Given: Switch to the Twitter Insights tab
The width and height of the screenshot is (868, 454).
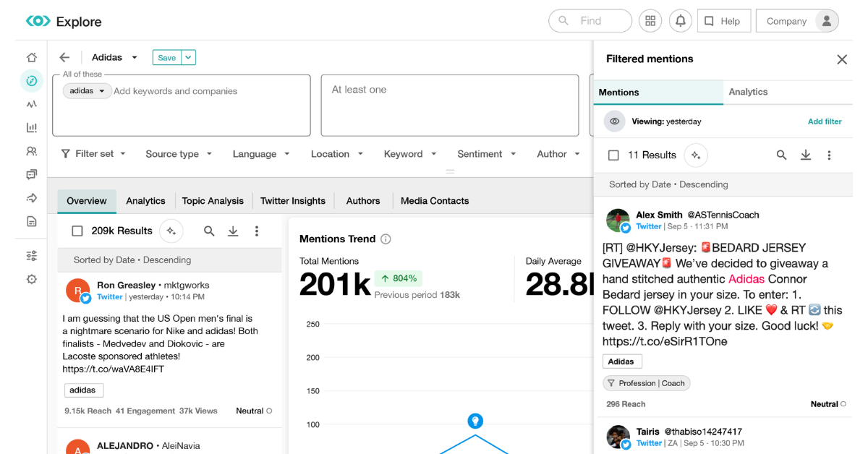Looking at the screenshot, I should point(293,201).
